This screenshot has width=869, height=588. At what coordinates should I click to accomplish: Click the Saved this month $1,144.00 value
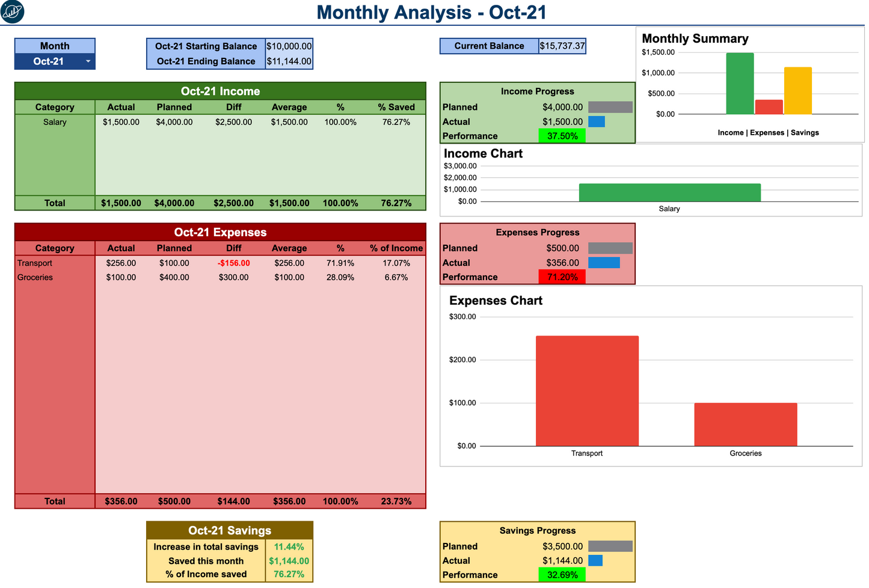pyautogui.click(x=288, y=561)
